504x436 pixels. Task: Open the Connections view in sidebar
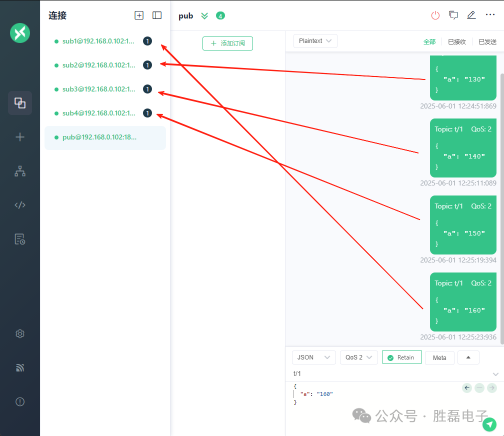click(x=20, y=103)
